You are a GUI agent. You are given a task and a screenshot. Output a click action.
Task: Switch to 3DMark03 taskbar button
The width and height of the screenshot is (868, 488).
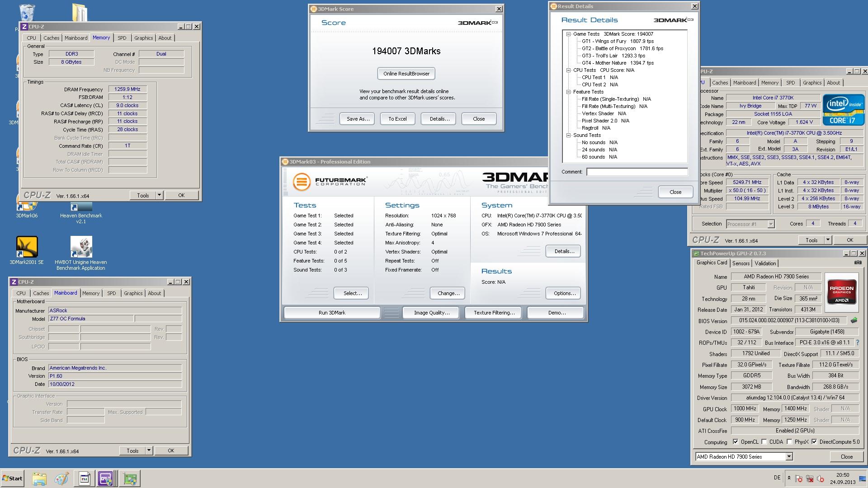pyautogui.click(x=85, y=479)
